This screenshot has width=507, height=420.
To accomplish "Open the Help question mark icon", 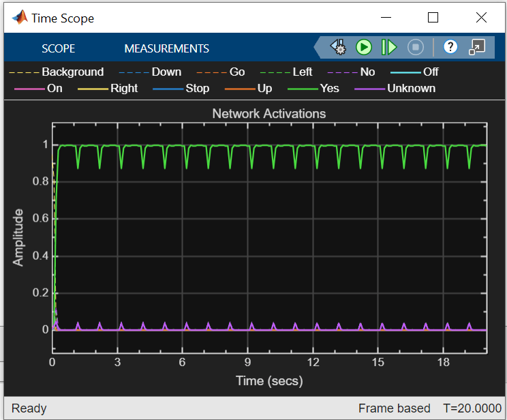I will point(450,47).
